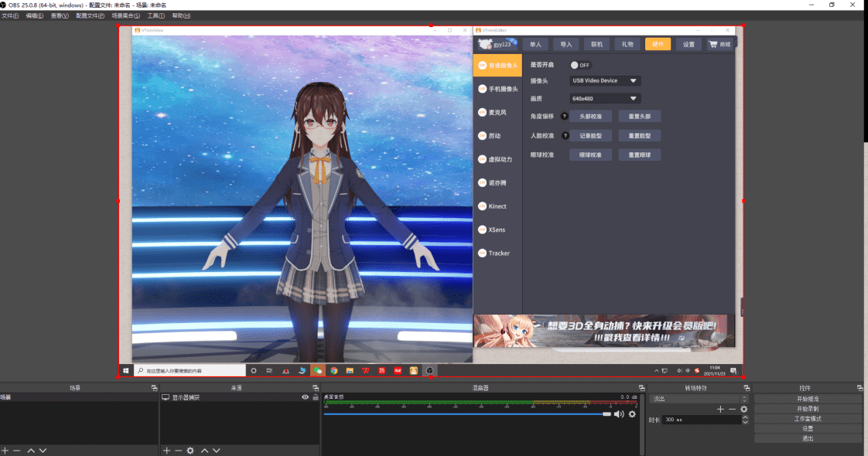
Task: Toggle XSens in VTmini hardware sidebar
Action: point(482,230)
